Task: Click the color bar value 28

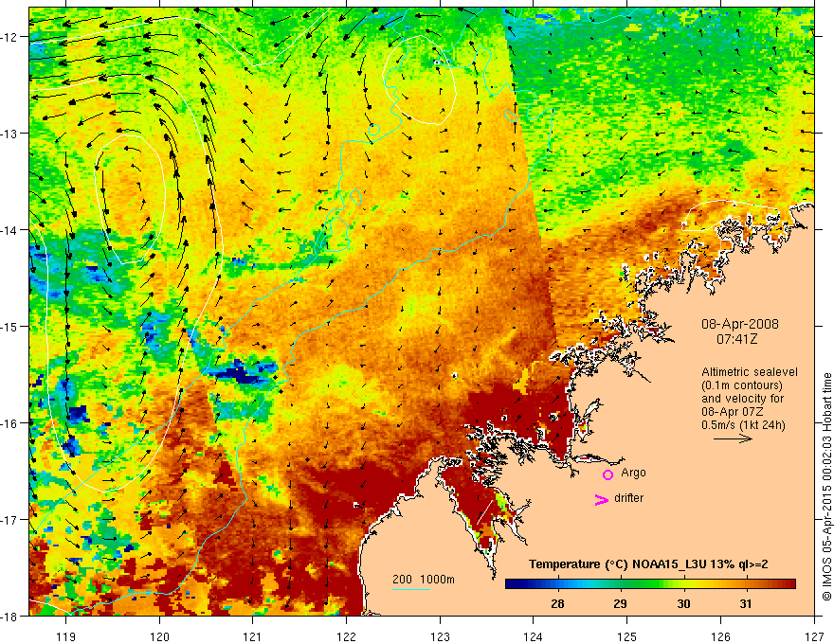Action: (557, 603)
